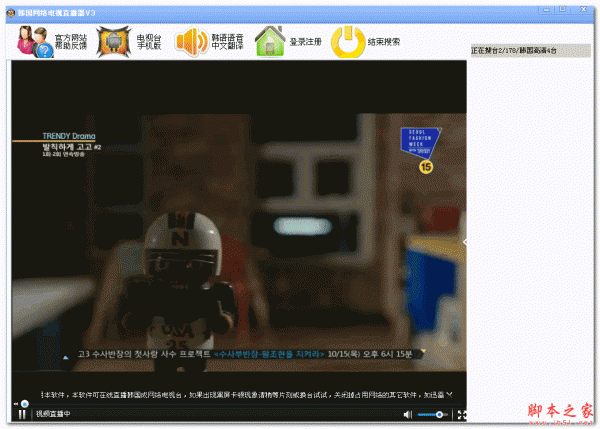Click the 登录注册 label
The image size is (600, 429).
(305, 42)
